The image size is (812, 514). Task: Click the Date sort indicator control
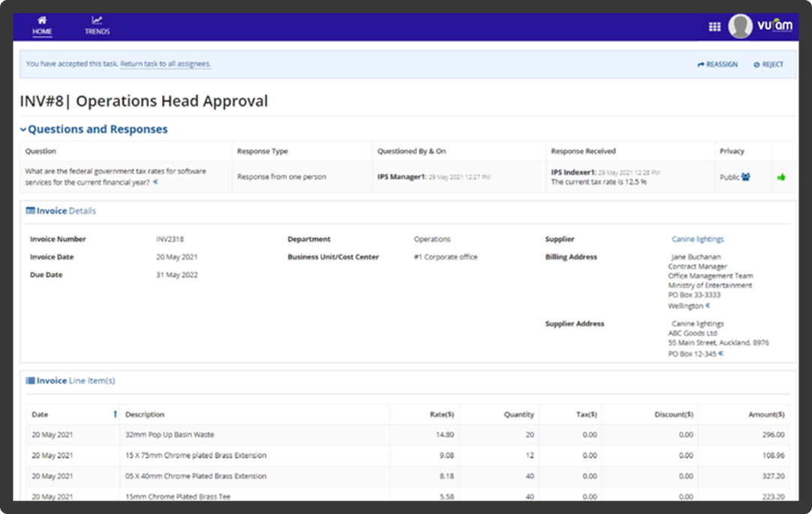(x=114, y=413)
